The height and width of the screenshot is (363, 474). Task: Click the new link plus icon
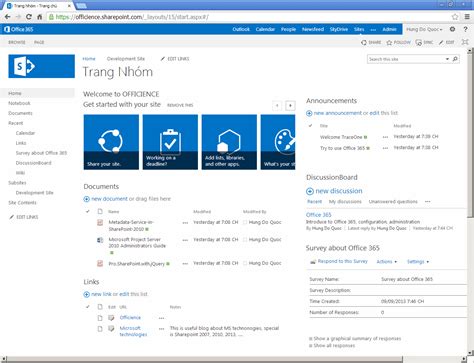(x=86, y=294)
